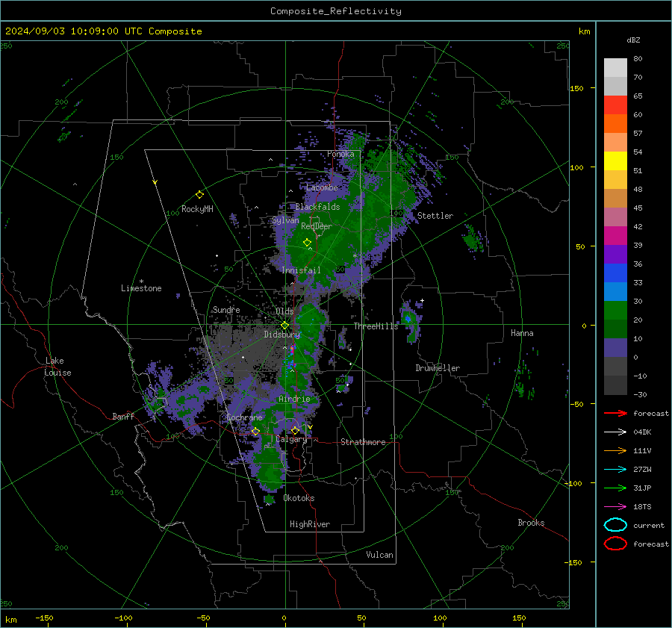Select the orange 111V arrow legend entry
Screen dimensions: 672x628
[x=615, y=450]
